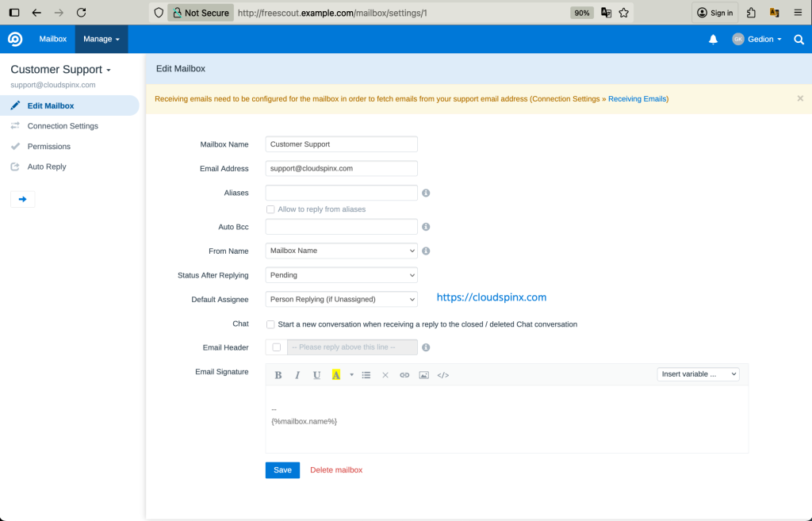Open the Status After Replying dropdown
Viewport: 812px width, 521px height.
[341, 274]
